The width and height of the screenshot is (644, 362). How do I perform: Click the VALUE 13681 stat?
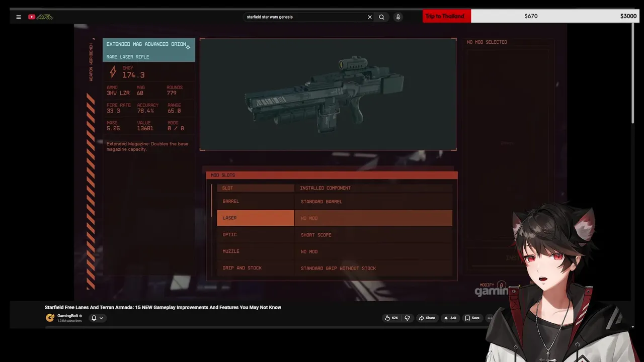click(145, 126)
